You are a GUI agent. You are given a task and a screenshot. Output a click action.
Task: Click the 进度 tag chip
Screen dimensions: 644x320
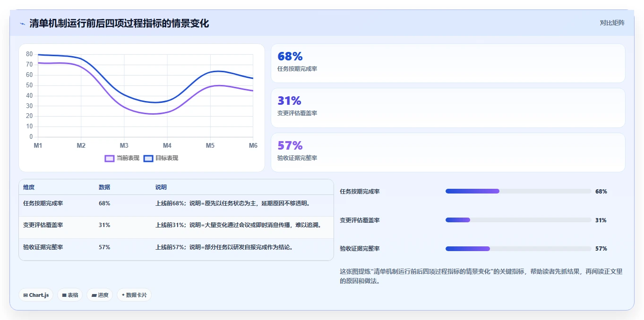(x=100, y=295)
